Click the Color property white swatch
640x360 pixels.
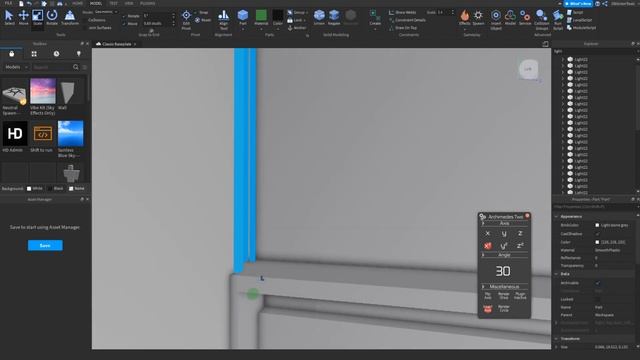597,242
